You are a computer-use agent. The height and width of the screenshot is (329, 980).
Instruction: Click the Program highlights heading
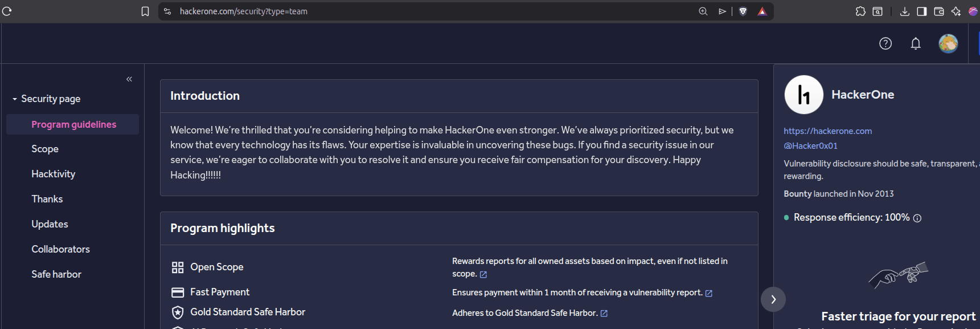point(222,228)
